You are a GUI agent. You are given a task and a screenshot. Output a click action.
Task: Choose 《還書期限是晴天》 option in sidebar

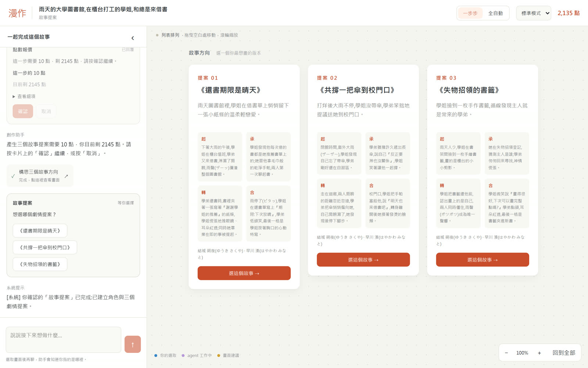click(x=40, y=231)
